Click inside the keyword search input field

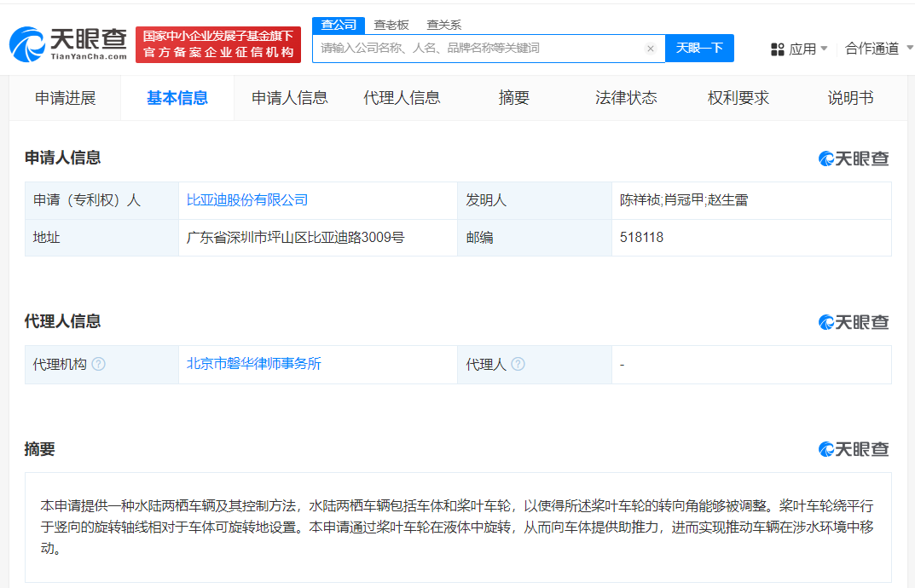tap(478, 49)
